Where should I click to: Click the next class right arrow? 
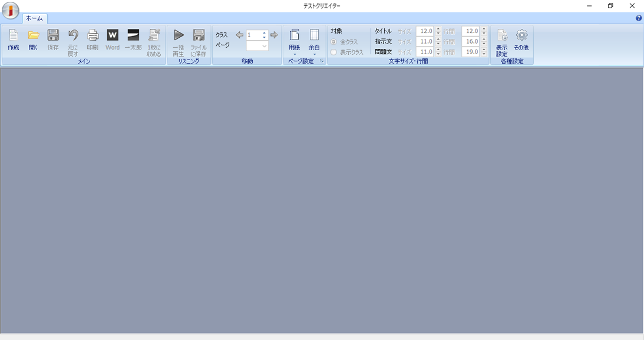click(274, 35)
